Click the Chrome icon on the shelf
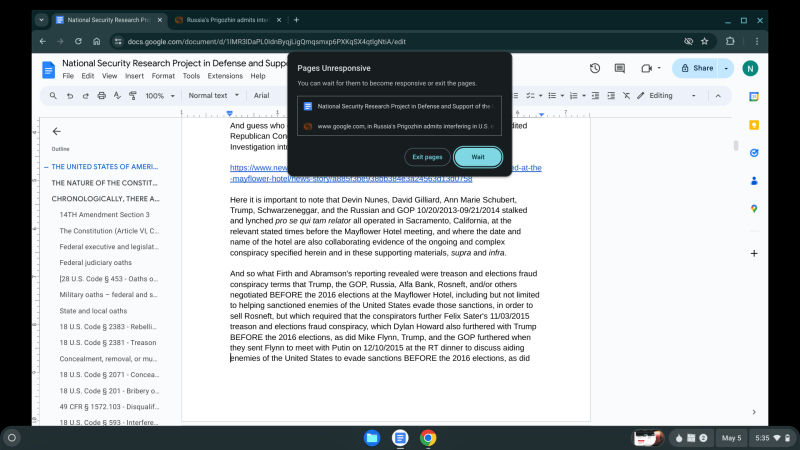Image resolution: width=800 pixels, height=450 pixels. pos(428,438)
